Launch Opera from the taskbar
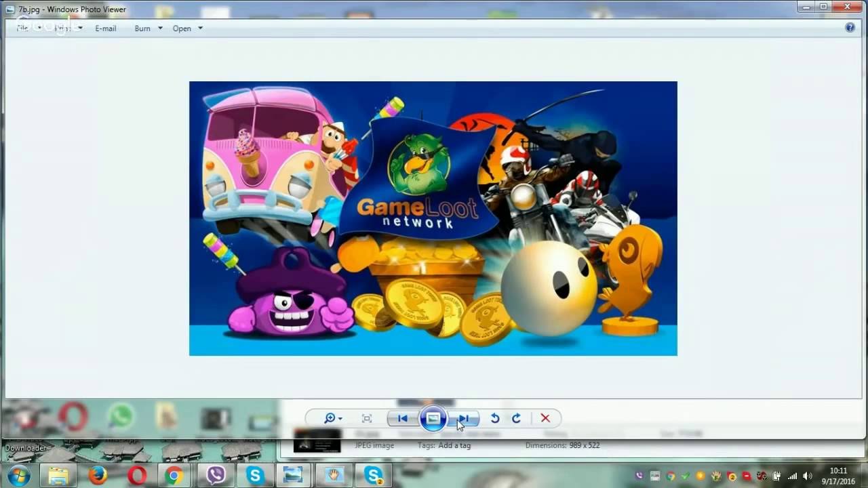The height and width of the screenshot is (488, 868). tap(137, 475)
